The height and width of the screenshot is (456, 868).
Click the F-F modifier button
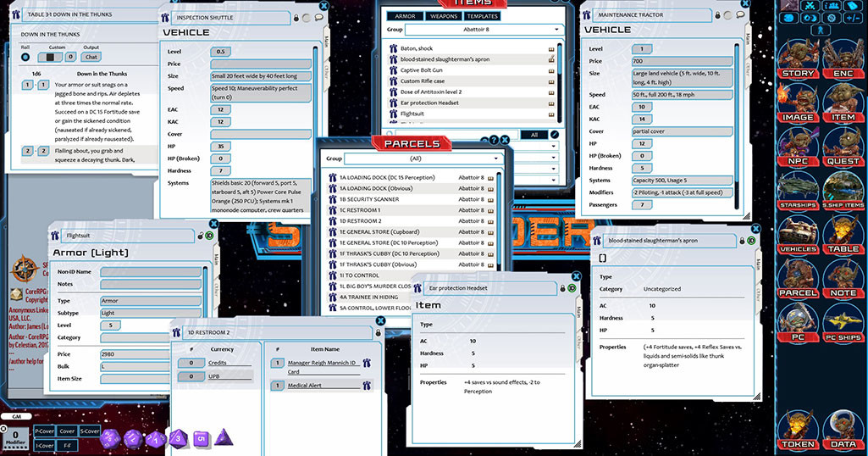pyautogui.click(x=67, y=446)
